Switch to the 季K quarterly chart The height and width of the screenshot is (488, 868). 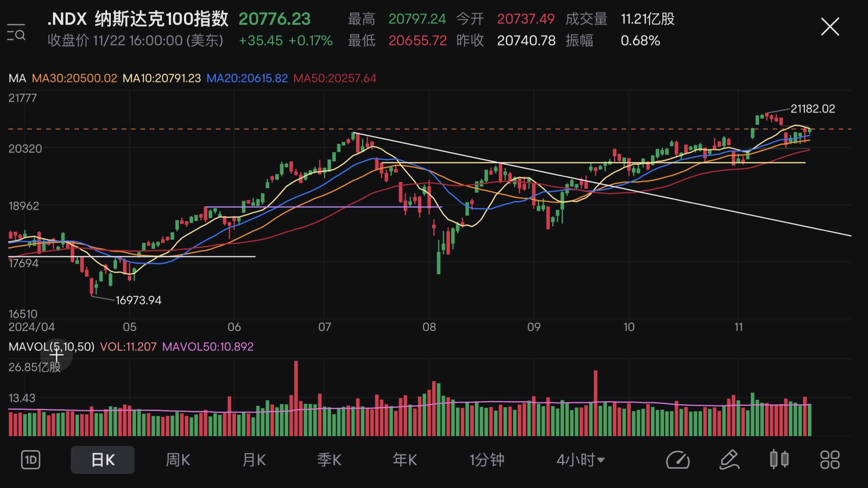point(329,460)
